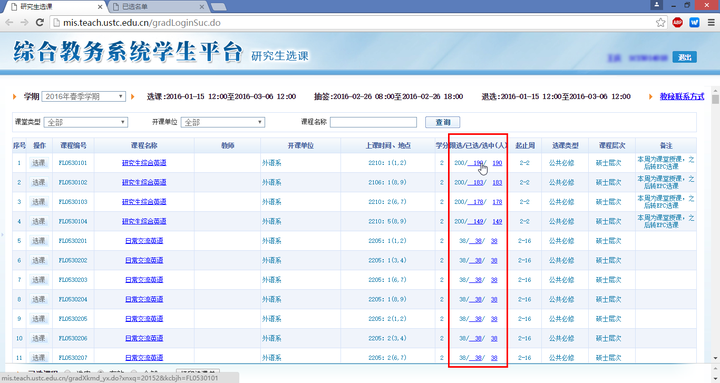Click 选课 for course FL0530104

(39, 221)
